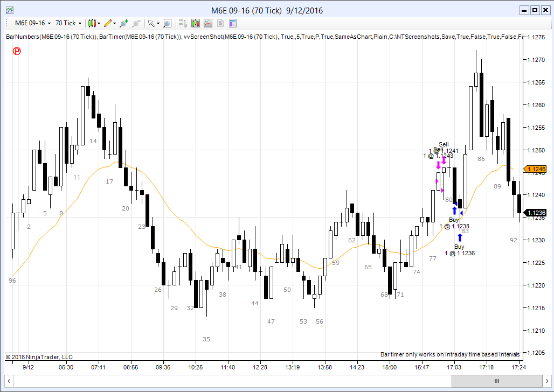Click the blue Buy arrow at 1.1238

click(x=454, y=211)
